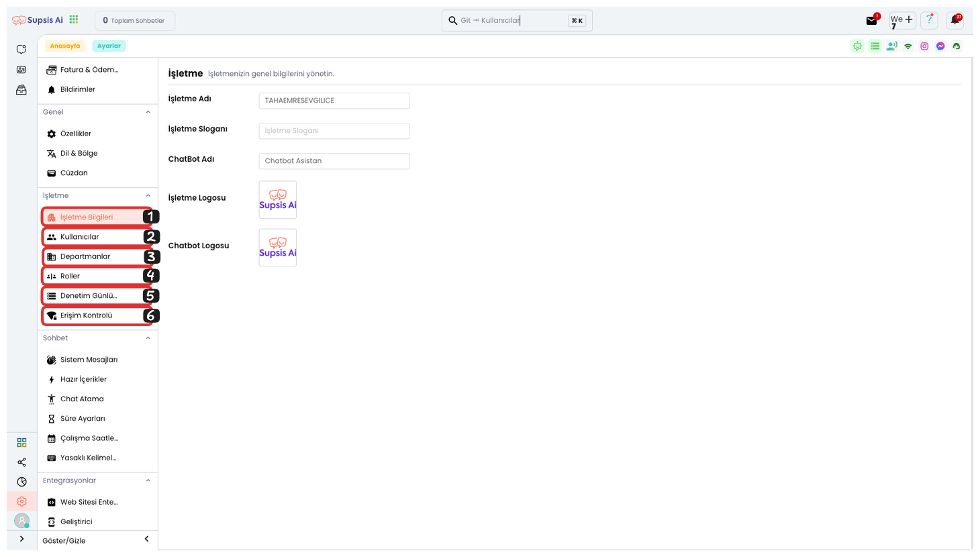The width and height of the screenshot is (980, 557).
Task: Focus the top search box
Action: click(x=517, y=21)
